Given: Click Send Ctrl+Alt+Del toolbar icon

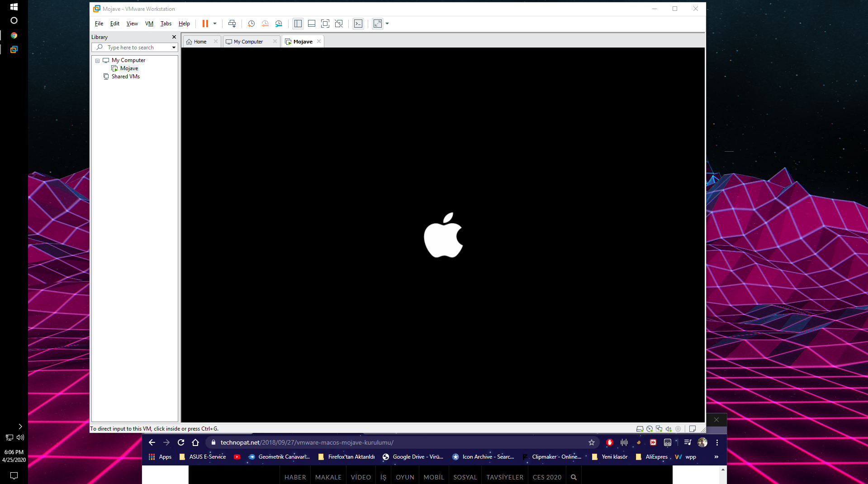Looking at the screenshot, I should [x=232, y=24].
